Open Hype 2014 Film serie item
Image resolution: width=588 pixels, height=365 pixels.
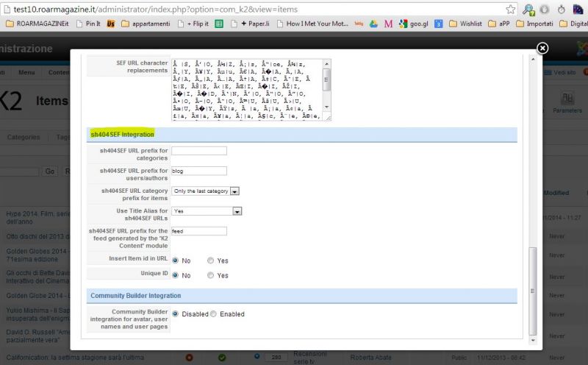tap(38, 217)
